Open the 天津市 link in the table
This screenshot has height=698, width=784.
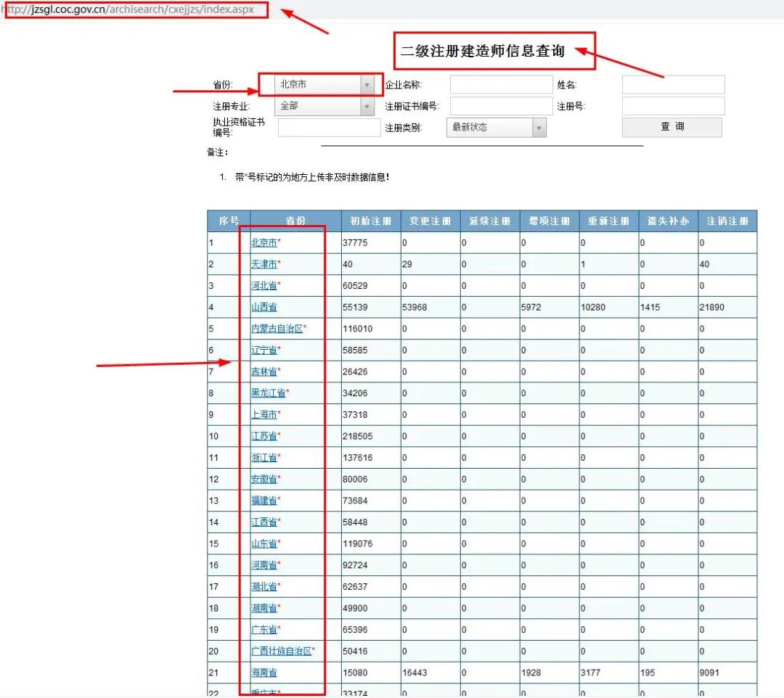[x=264, y=264]
